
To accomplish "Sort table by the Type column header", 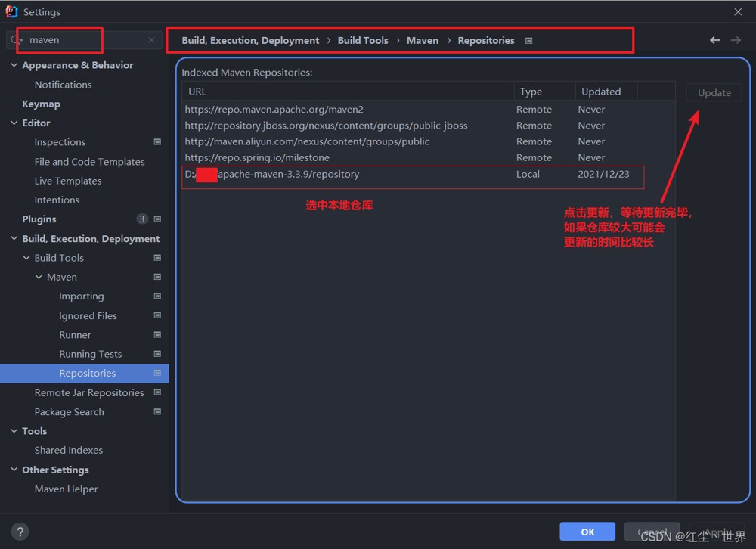I will pos(544,91).
